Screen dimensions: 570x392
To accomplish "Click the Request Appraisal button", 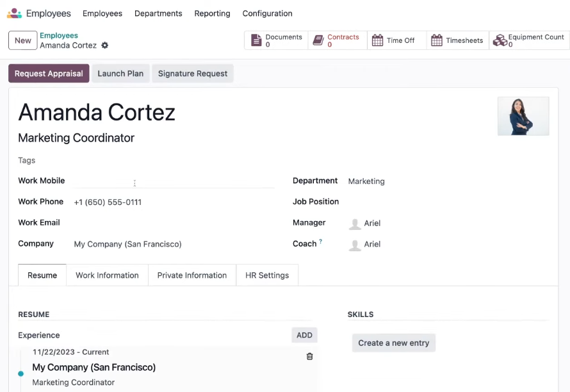I will coord(49,74).
